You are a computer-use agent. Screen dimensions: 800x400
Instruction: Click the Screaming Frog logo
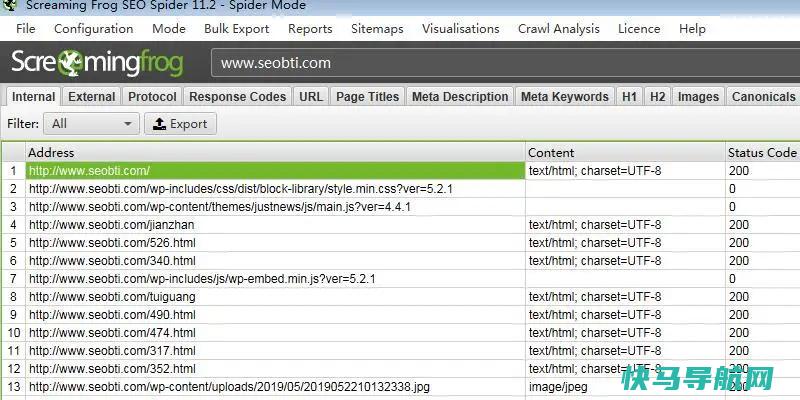[x=97, y=63]
